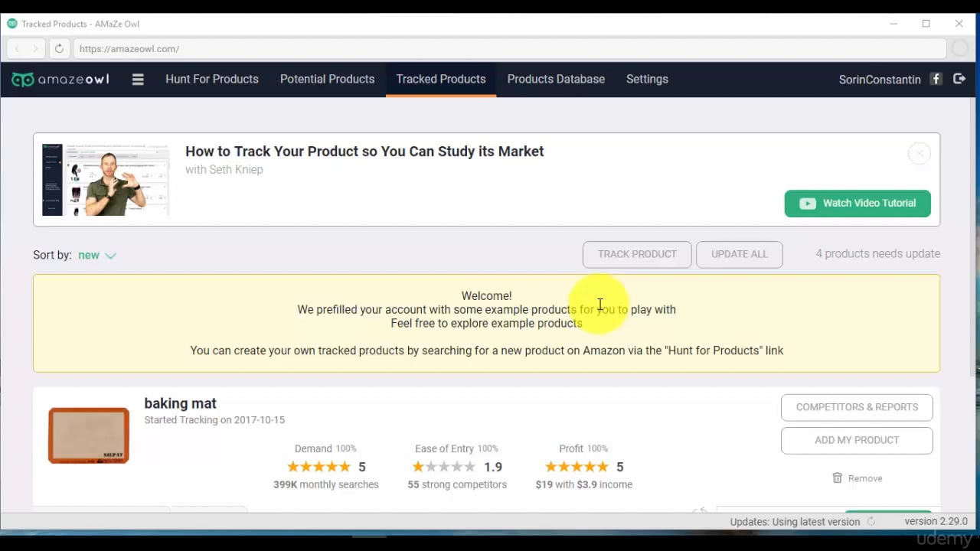This screenshot has height=551, width=980.
Task: Click the SorinConstantin username
Action: [x=880, y=80]
